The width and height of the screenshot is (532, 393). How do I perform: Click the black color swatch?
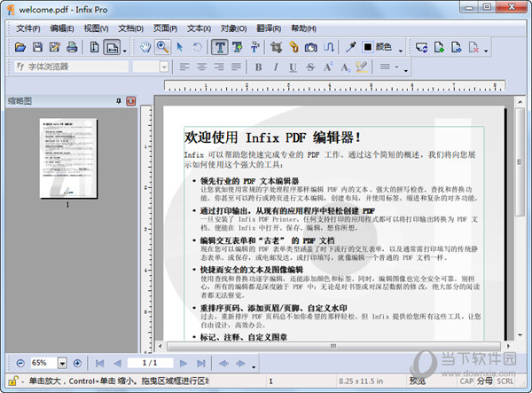pos(368,46)
